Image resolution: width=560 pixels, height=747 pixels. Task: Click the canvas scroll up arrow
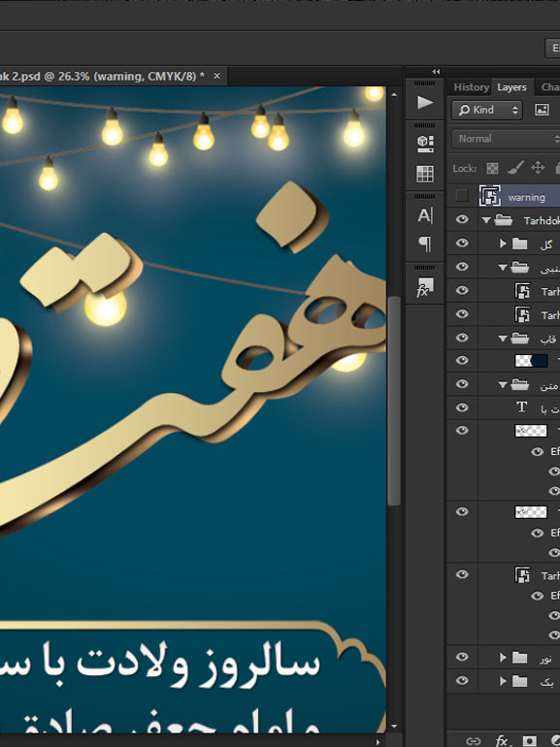point(394,95)
